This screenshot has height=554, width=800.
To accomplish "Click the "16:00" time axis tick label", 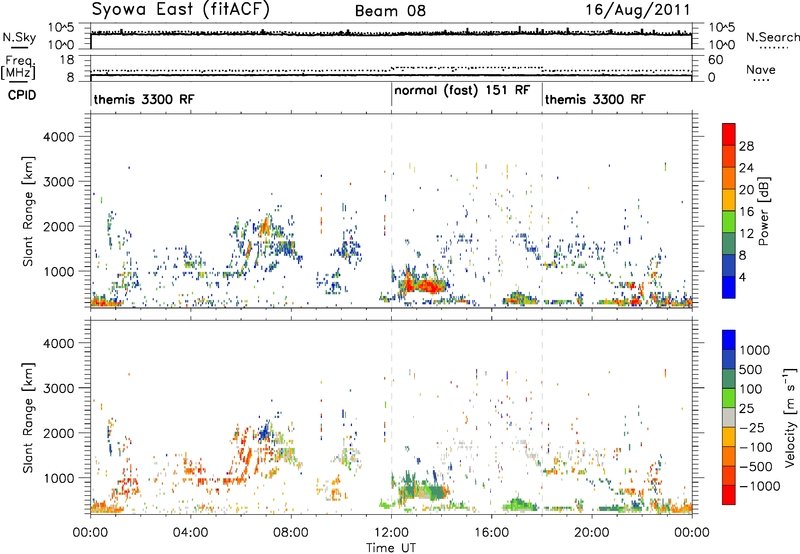I will [491, 533].
